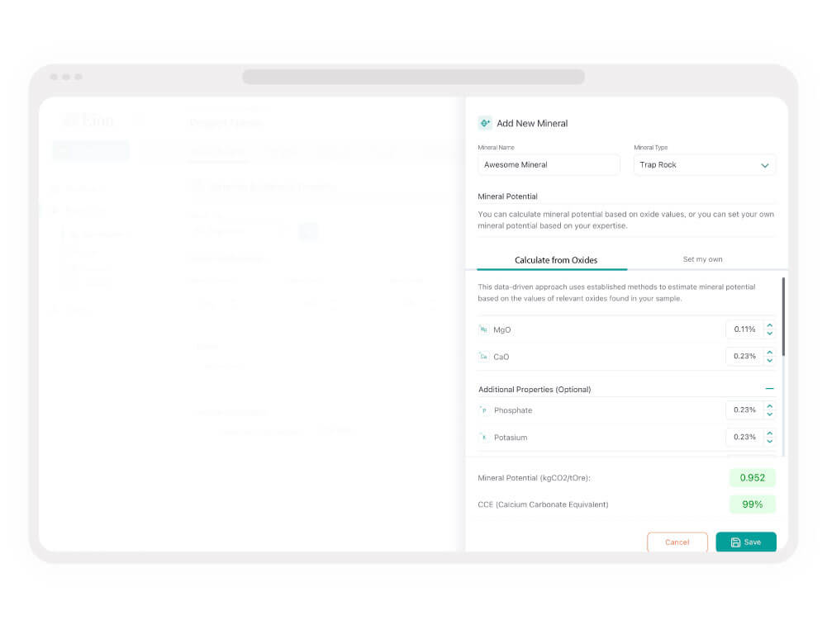Click the Add New Mineral header icon
This screenshot has width=827, height=644.
pos(485,123)
